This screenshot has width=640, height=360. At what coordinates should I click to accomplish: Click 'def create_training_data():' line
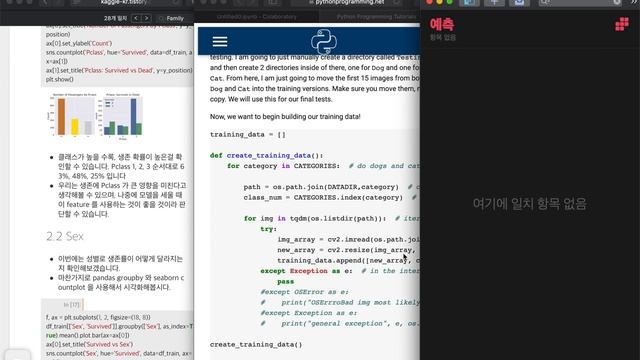(x=266, y=156)
